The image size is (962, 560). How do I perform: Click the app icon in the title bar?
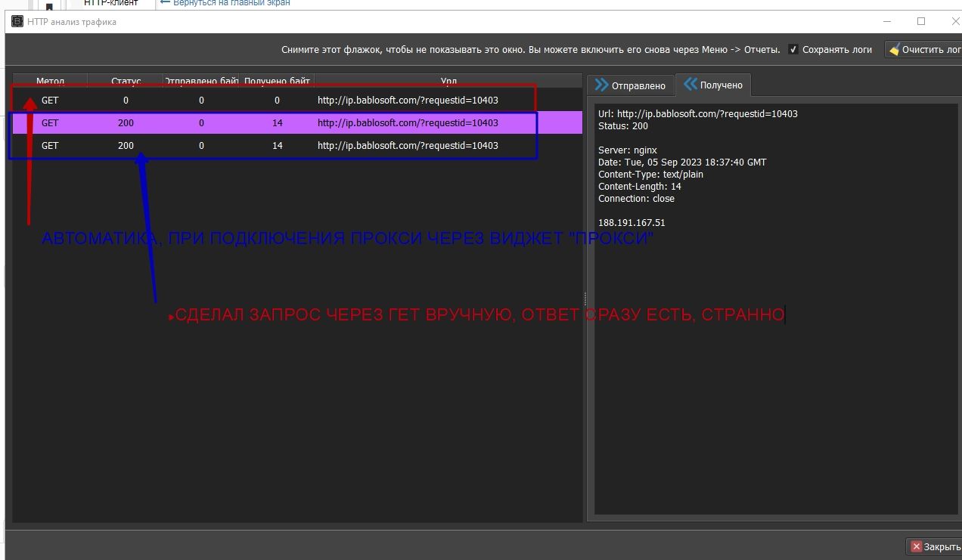tap(17, 22)
